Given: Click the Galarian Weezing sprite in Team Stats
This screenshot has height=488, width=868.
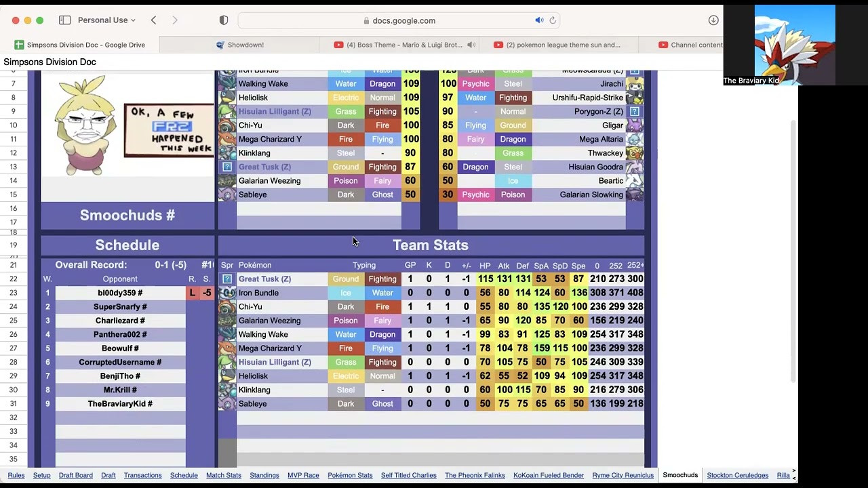Looking at the screenshot, I should click(227, 321).
